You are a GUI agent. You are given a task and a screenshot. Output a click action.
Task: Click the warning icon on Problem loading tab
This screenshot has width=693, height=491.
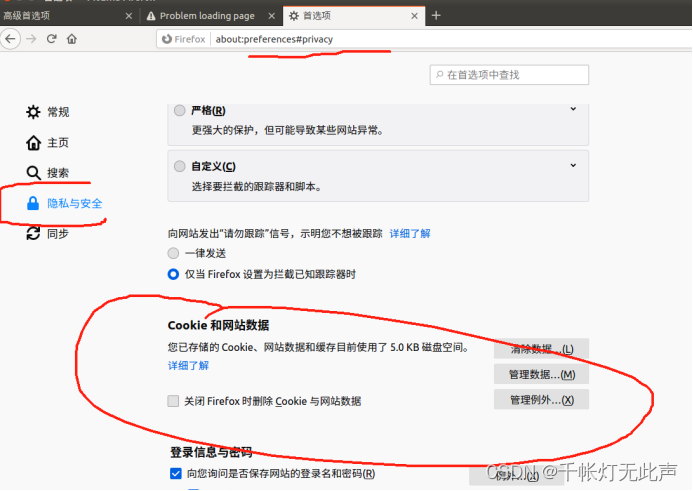tap(151, 16)
